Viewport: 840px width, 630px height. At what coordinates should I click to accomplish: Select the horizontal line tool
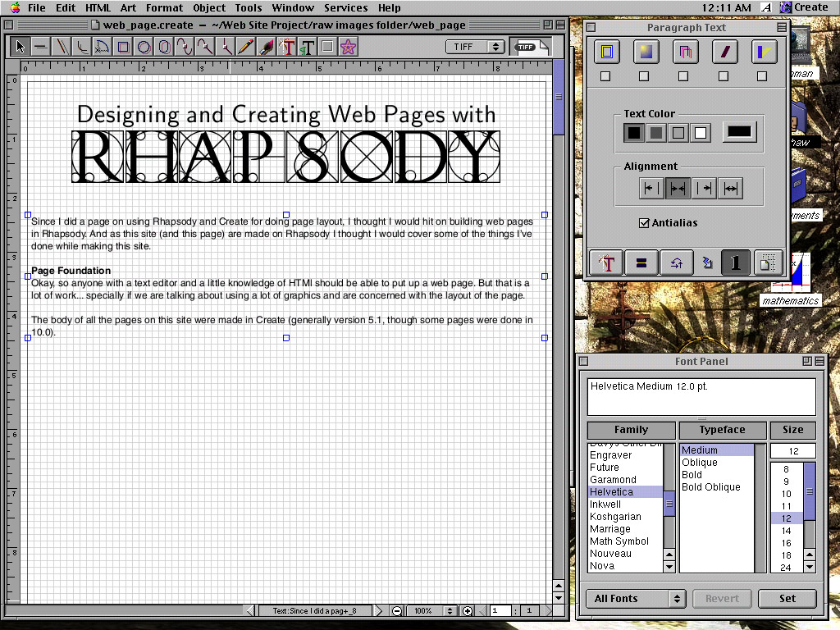tap(40, 47)
